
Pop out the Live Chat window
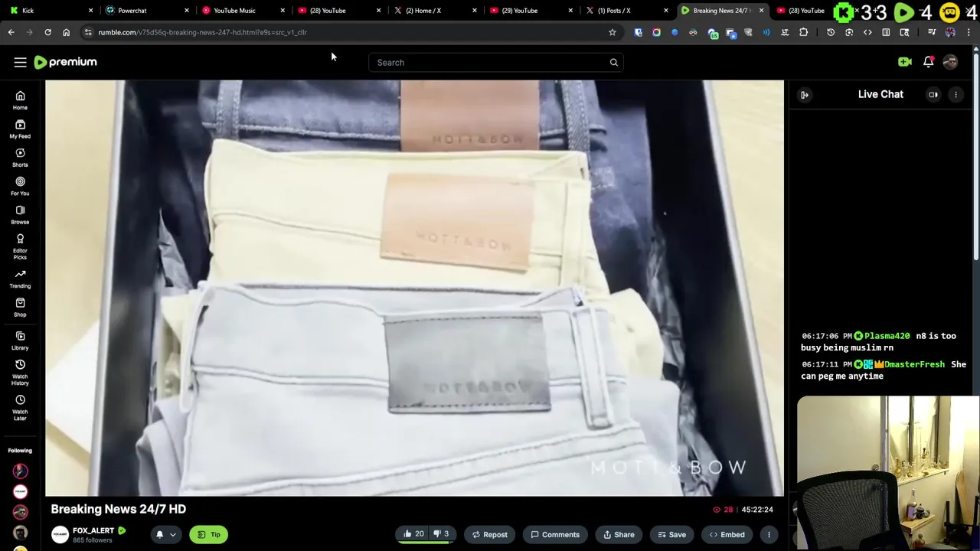933,95
